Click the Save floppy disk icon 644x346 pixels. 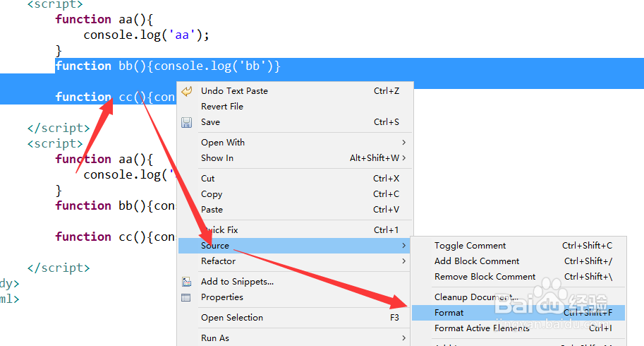coord(186,122)
